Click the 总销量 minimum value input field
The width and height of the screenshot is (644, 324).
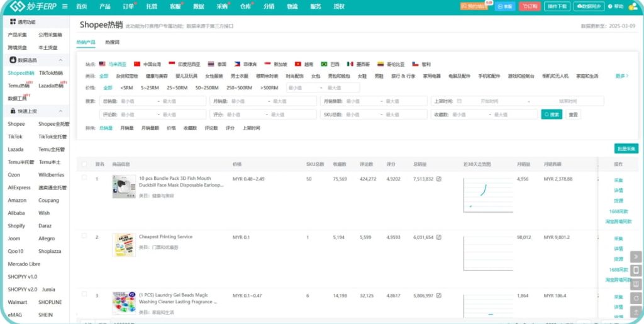pyautogui.click(x=137, y=101)
